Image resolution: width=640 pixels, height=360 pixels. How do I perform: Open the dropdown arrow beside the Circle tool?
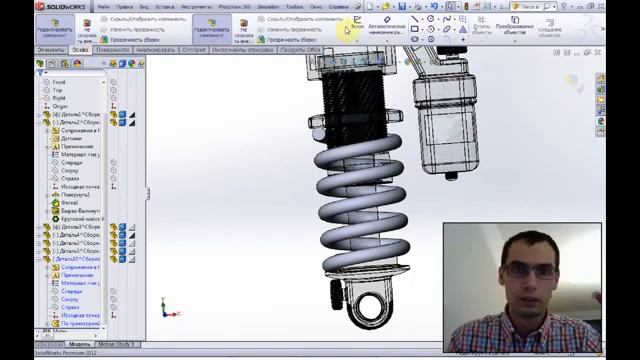[438, 19]
